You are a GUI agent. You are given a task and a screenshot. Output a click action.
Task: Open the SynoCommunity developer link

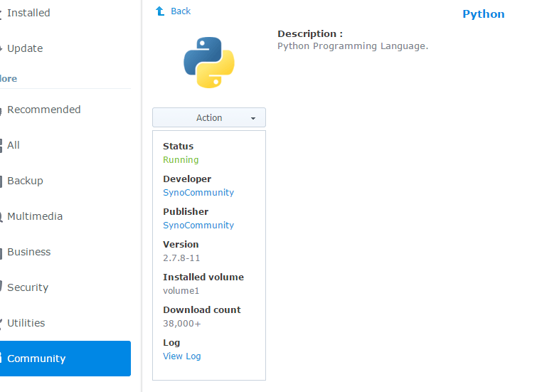[198, 192]
